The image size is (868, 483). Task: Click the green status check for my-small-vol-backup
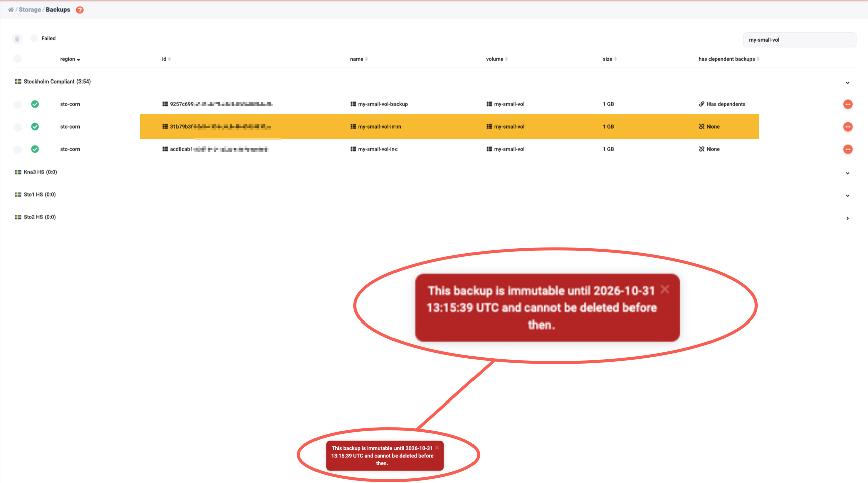pyautogui.click(x=35, y=104)
